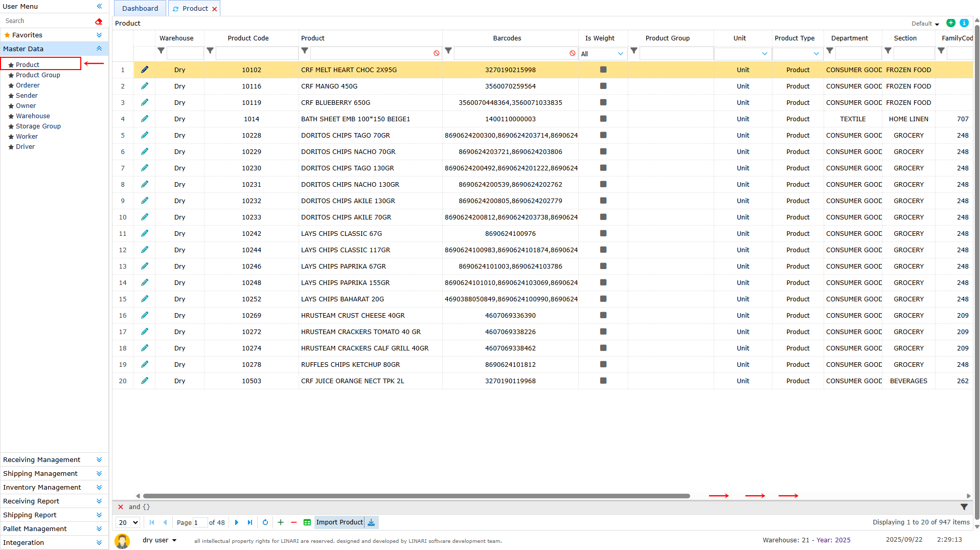Switch to the Dashboard tab
This screenshot has height=550, width=980.
click(140, 9)
